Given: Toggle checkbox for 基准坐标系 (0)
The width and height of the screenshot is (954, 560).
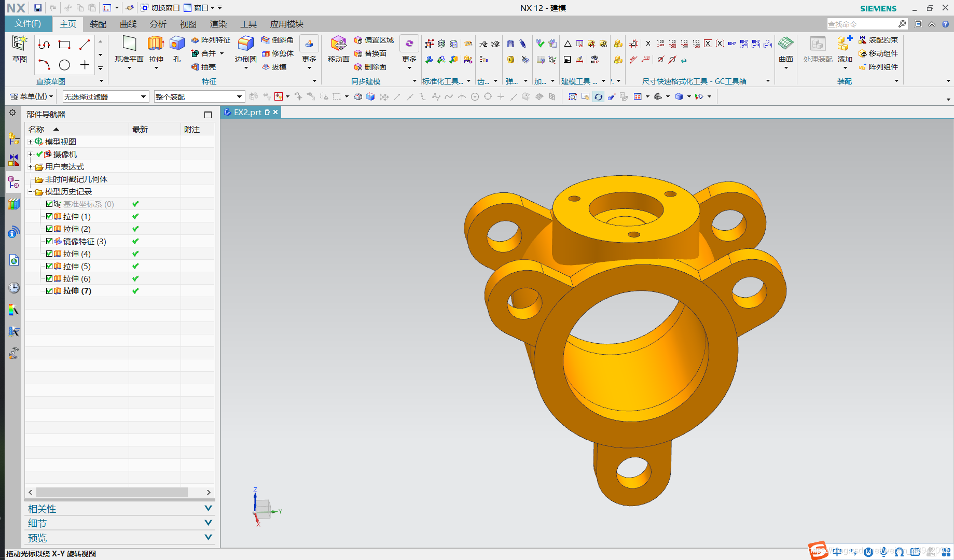Looking at the screenshot, I should point(49,204).
